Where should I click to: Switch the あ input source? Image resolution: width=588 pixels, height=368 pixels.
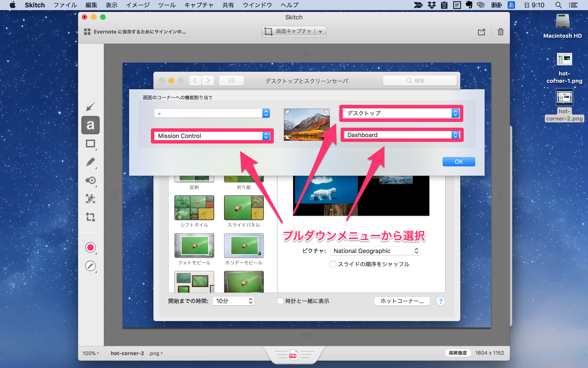click(x=511, y=5)
